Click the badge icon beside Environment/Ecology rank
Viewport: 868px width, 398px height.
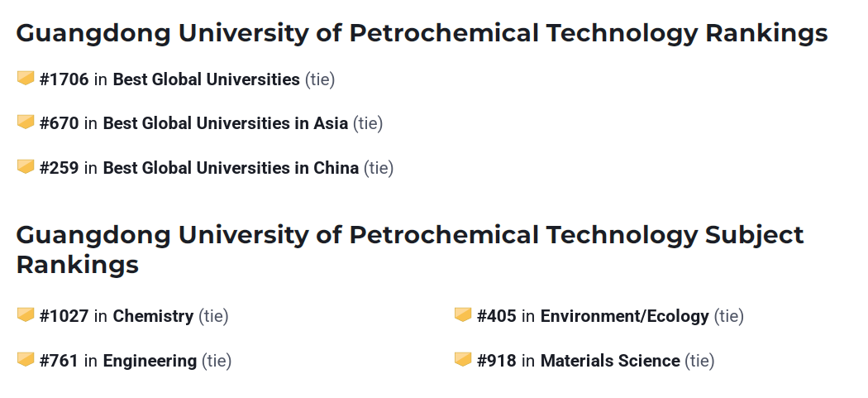(x=463, y=315)
